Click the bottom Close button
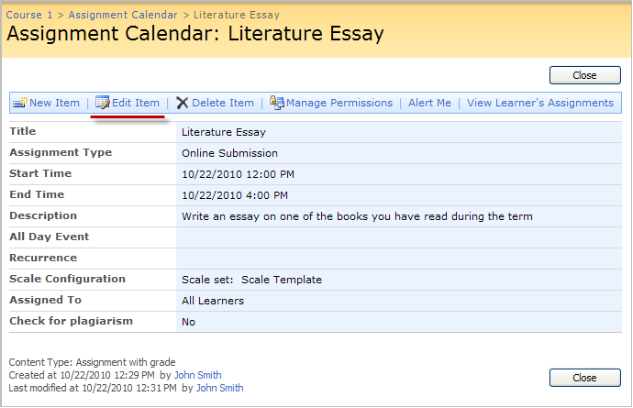 pyautogui.click(x=585, y=378)
